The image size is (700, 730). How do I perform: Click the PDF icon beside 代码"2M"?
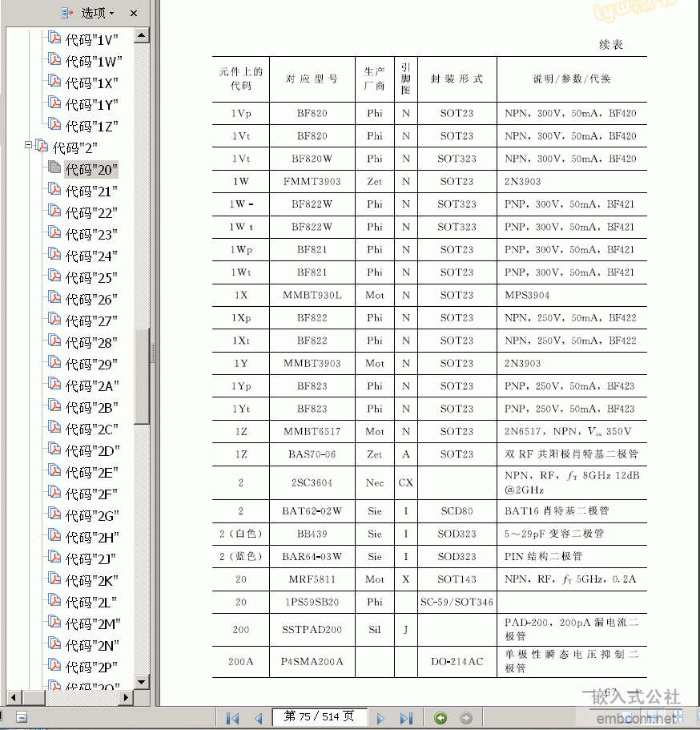54,622
